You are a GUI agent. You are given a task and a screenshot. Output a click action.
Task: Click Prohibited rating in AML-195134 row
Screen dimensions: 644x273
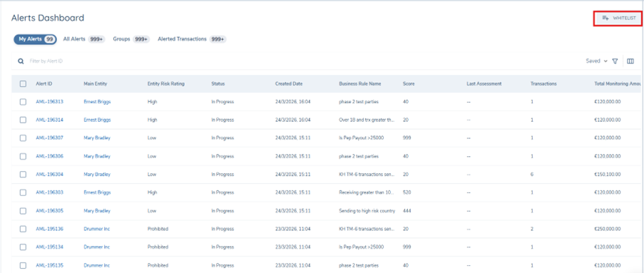pyautogui.click(x=158, y=247)
